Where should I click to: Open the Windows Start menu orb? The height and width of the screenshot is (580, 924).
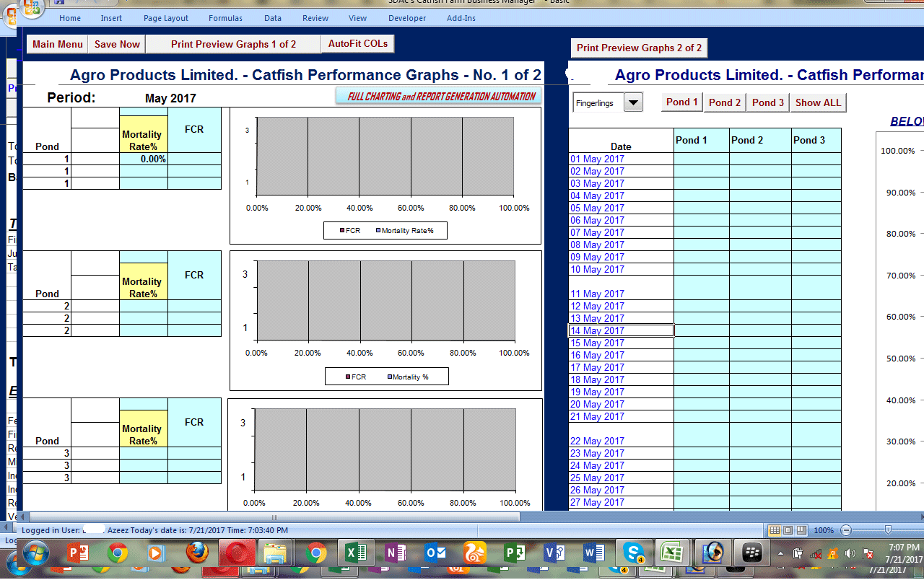tap(36, 553)
